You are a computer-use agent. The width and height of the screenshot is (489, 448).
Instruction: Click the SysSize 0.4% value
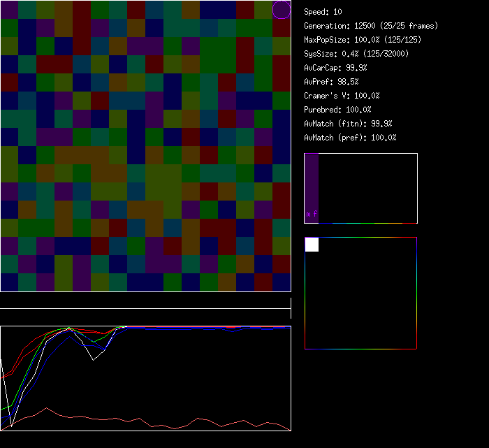357,54
